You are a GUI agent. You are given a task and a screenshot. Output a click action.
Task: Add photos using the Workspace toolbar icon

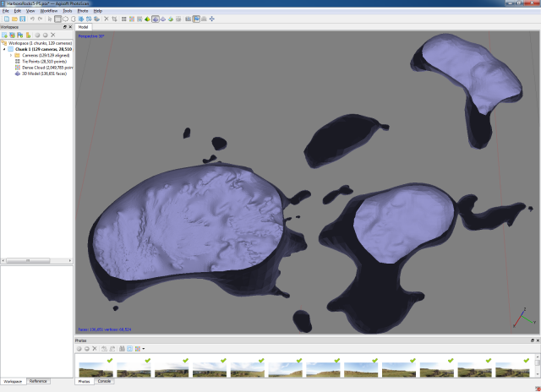[x=13, y=35]
